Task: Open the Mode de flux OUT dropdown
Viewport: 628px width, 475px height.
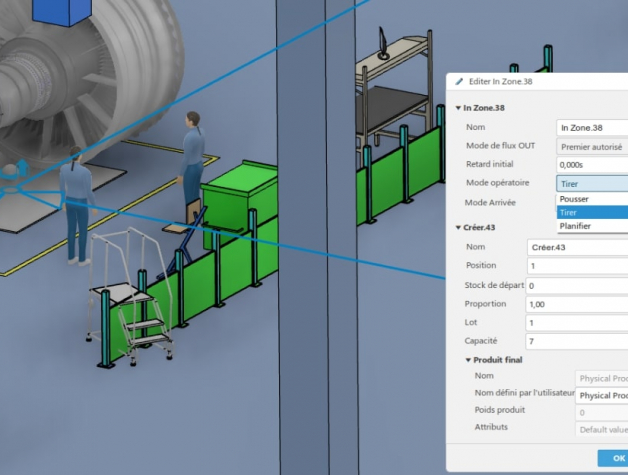Action: tap(591, 146)
